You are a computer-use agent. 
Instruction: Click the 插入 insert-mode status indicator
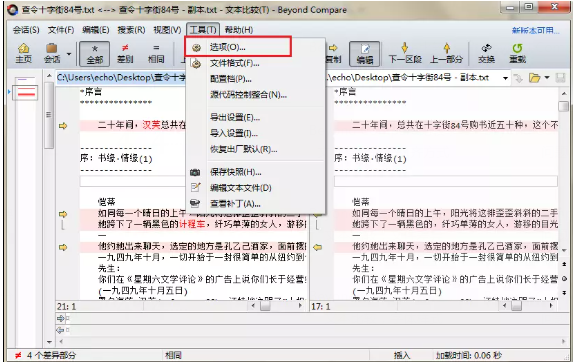pos(402,355)
